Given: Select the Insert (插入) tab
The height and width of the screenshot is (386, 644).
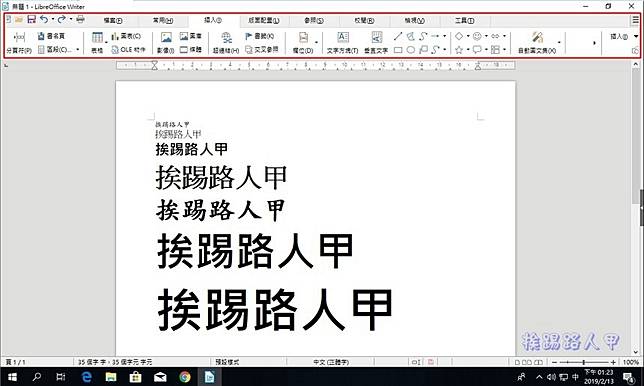Looking at the screenshot, I should pos(213,20).
